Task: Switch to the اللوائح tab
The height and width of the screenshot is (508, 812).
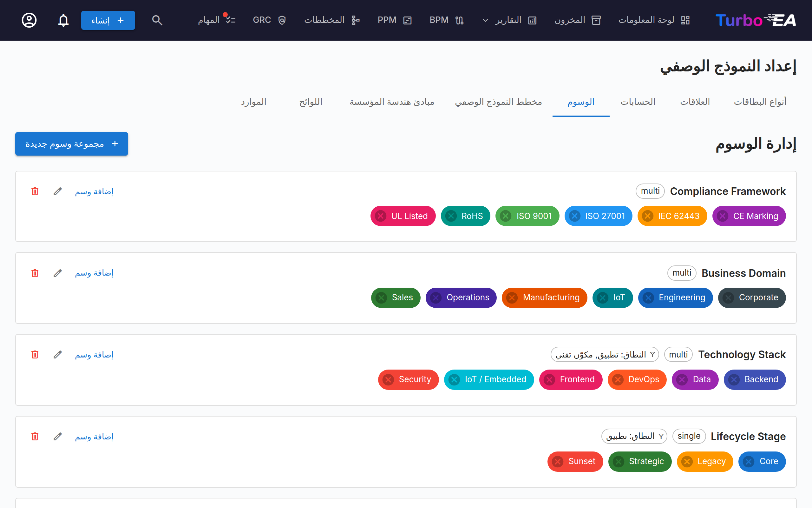Action: tap(311, 102)
